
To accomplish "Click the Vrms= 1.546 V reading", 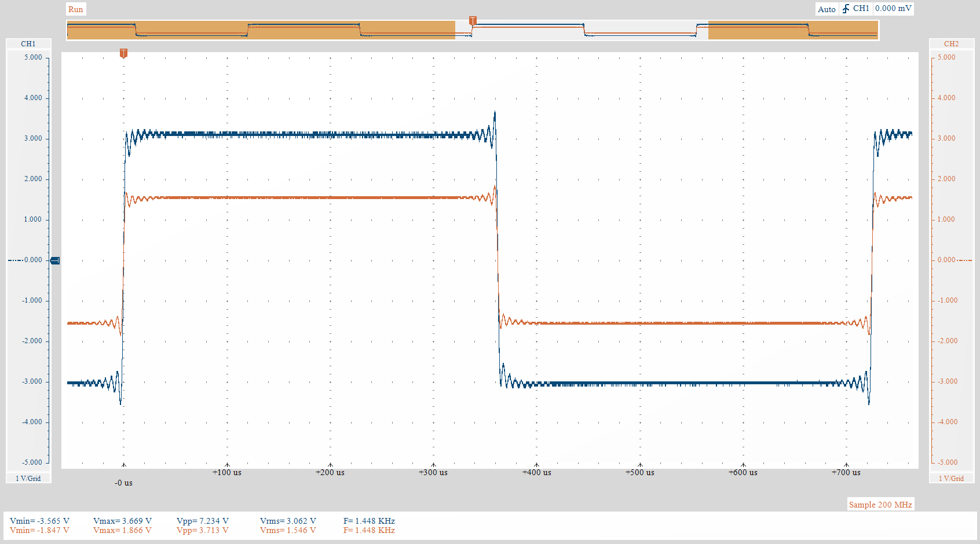I will click(288, 530).
